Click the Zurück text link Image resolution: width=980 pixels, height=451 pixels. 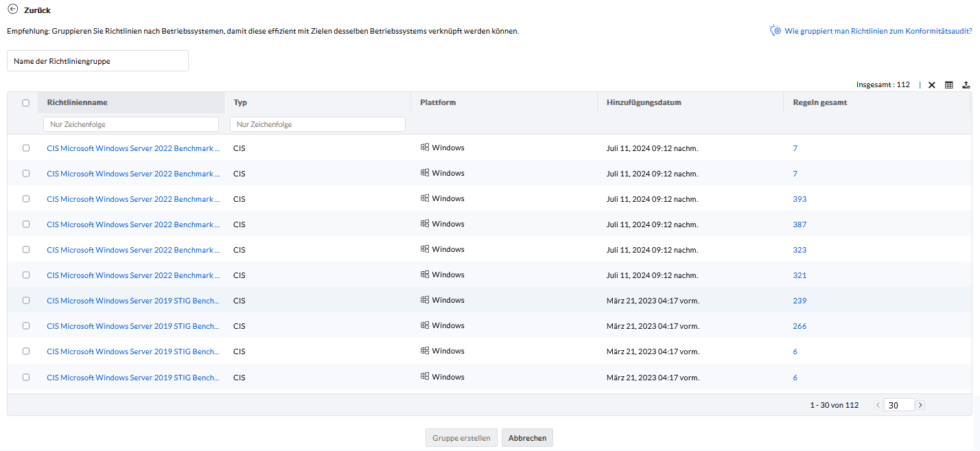click(x=37, y=10)
